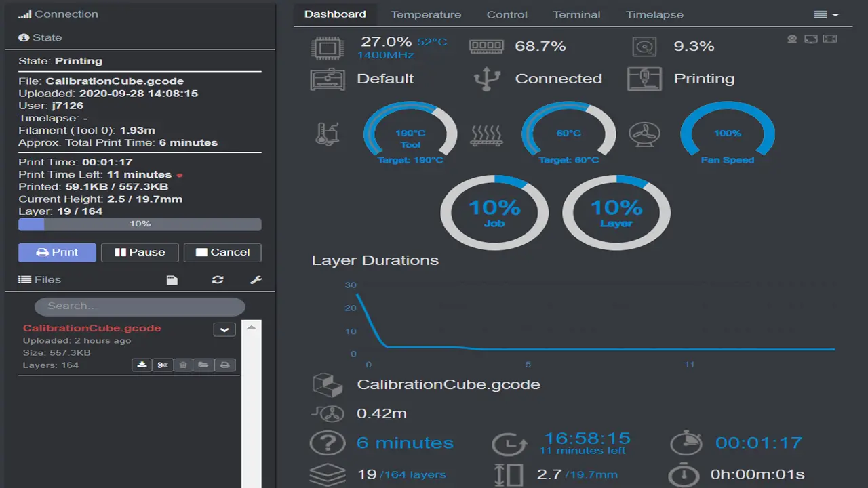Load CalibrationCube.gcode with folder icon
868x488 pixels.
203,365
